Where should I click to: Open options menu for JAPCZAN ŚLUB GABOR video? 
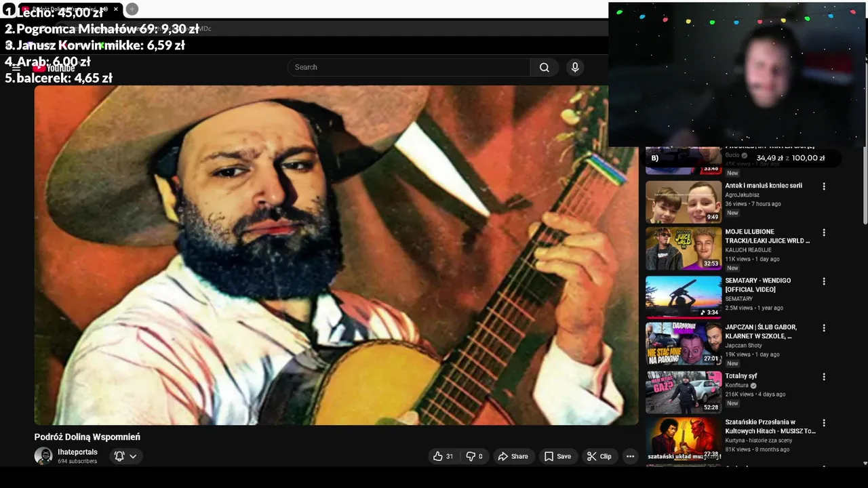click(824, 328)
